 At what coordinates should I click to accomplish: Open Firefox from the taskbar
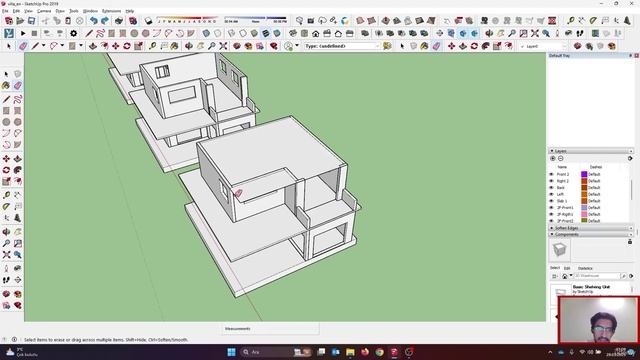coord(365,352)
